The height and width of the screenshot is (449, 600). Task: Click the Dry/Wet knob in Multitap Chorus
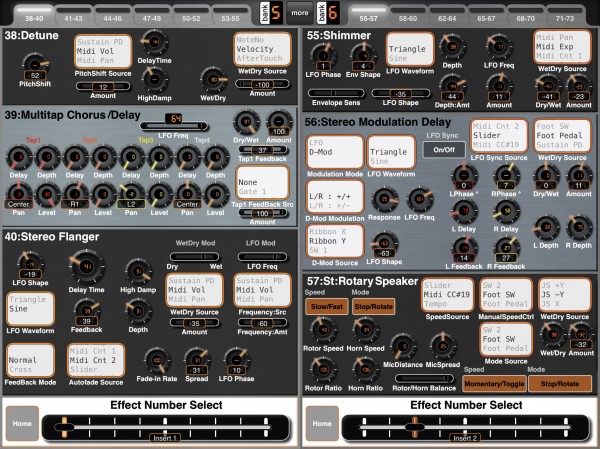click(x=246, y=122)
